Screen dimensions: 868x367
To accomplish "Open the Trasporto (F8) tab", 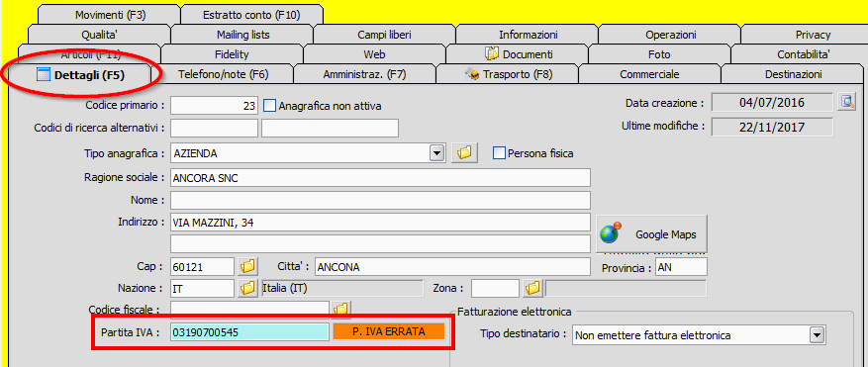I will coord(507,74).
